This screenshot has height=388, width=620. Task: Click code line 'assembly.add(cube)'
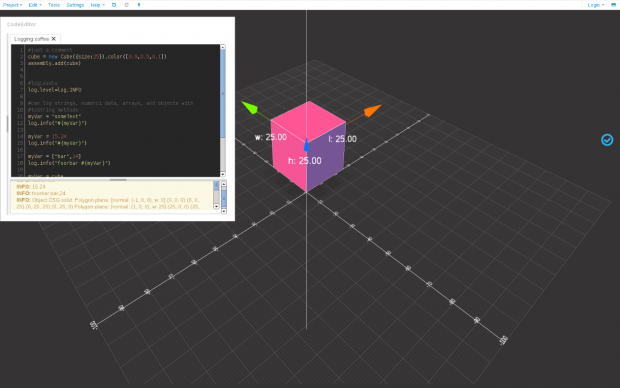pyautogui.click(x=54, y=63)
